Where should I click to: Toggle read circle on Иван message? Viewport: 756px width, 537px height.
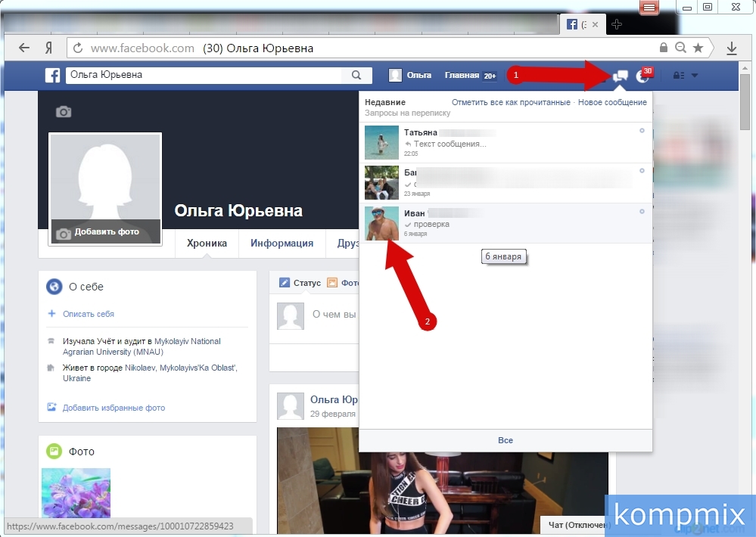click(x=642, y=211)
